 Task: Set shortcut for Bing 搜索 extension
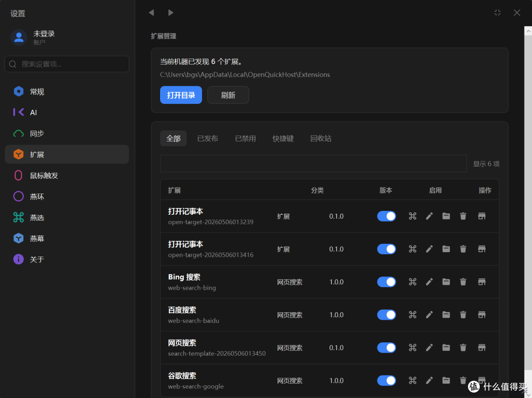[x=412, y=282]
